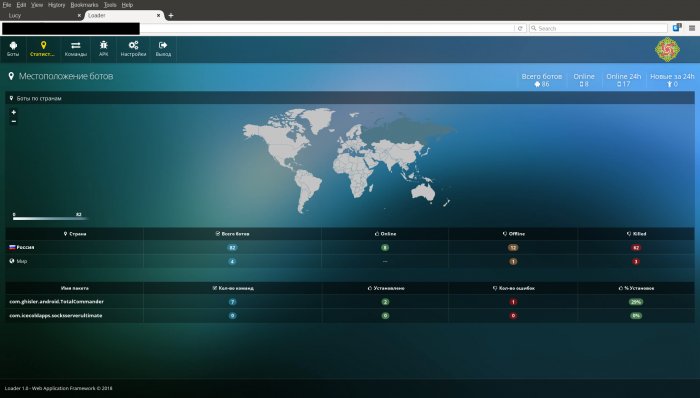The width and height of the screenshot is (700, 398).
Task: Sort by Кол-во ошибок column header
Action: pos(513,288)
